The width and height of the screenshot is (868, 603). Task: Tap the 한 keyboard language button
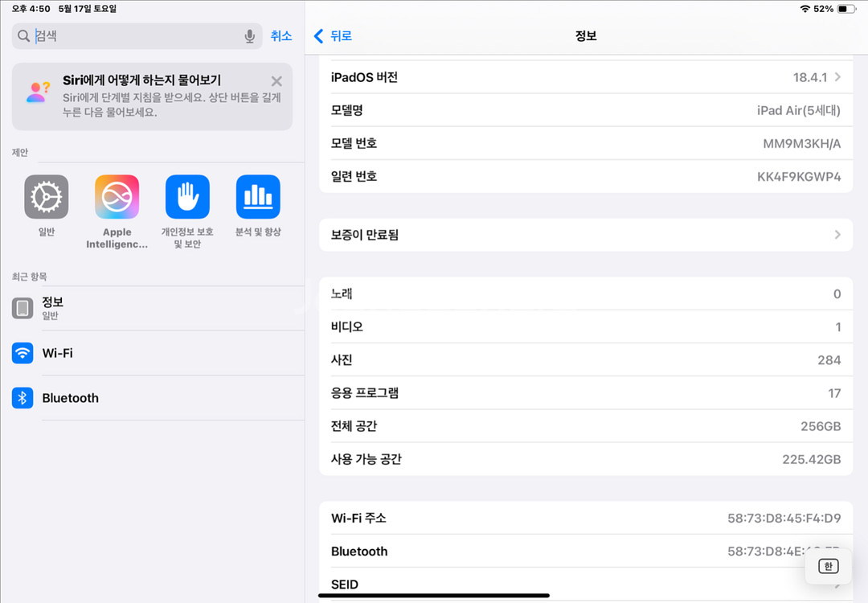coord(828,566)
